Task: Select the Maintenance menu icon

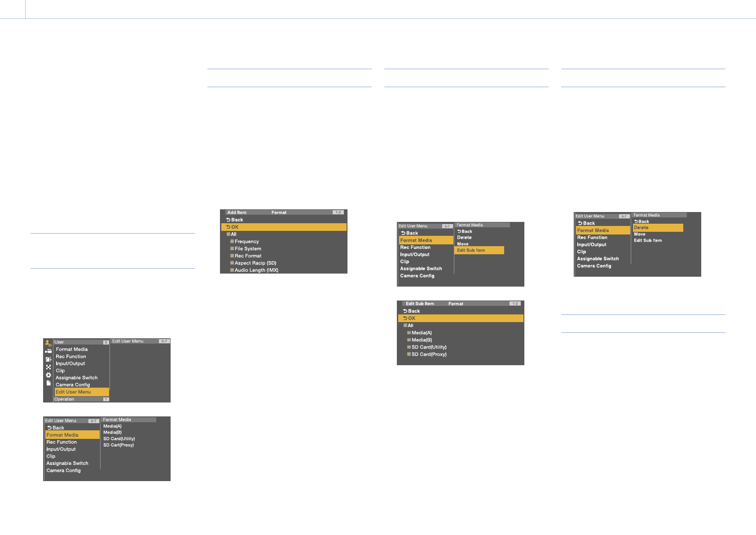Action: [x=48, y=367]
